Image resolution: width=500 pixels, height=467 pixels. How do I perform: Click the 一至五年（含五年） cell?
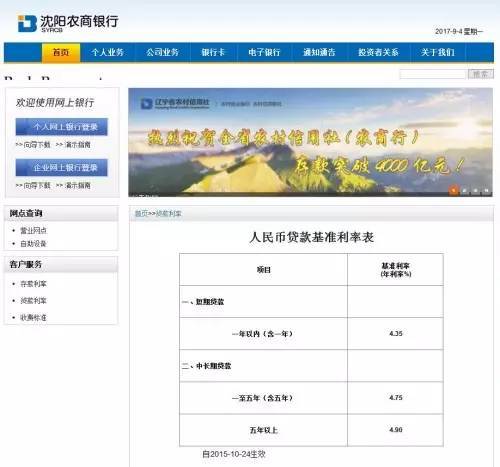pyautogui.click(x=263, y=398)
